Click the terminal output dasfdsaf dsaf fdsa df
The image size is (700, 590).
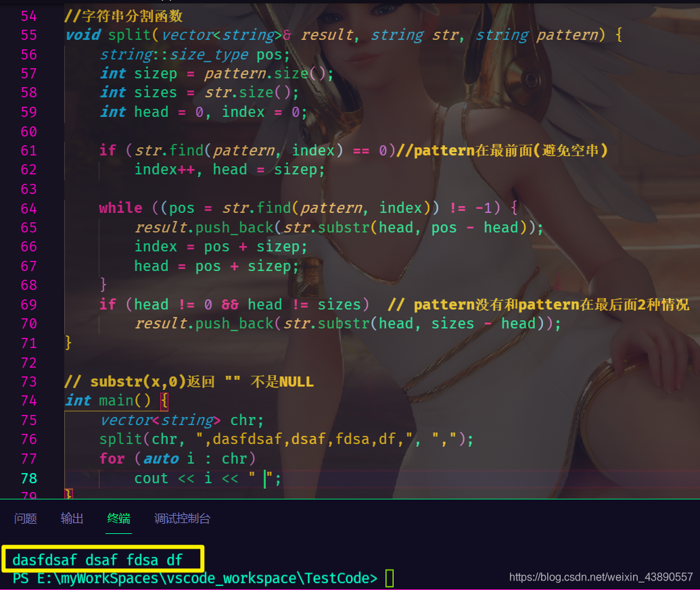pyautogui.click(x=97, y=560)
